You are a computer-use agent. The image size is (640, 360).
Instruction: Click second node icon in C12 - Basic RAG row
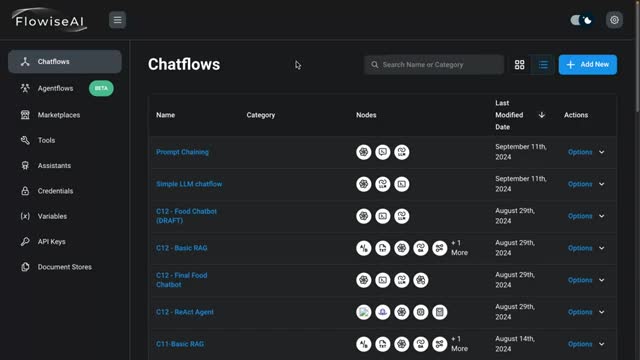pos(383,248)
